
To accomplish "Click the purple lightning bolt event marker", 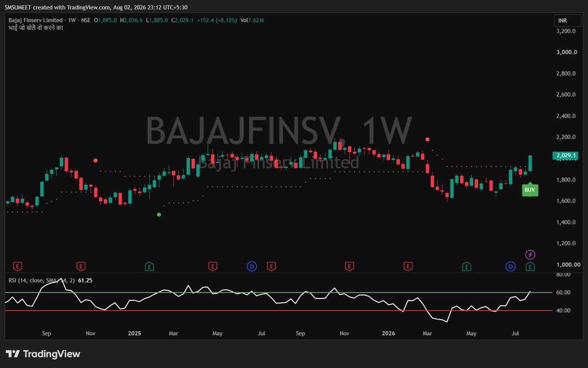I will click(530, 254).
